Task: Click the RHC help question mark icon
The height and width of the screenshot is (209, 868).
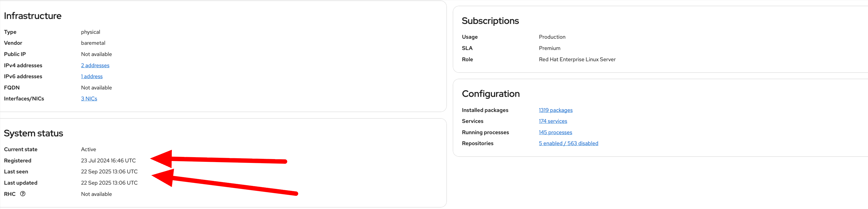Action: tap(22, 194)
